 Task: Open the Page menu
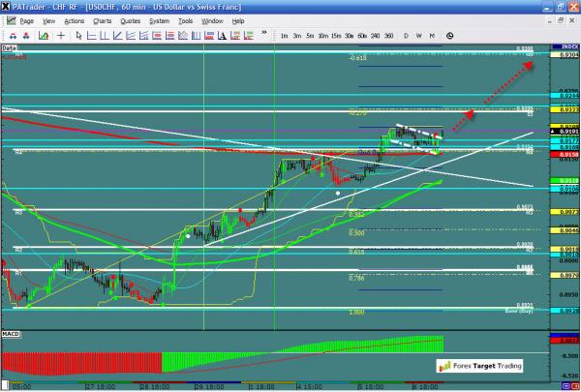coord(27,21)
